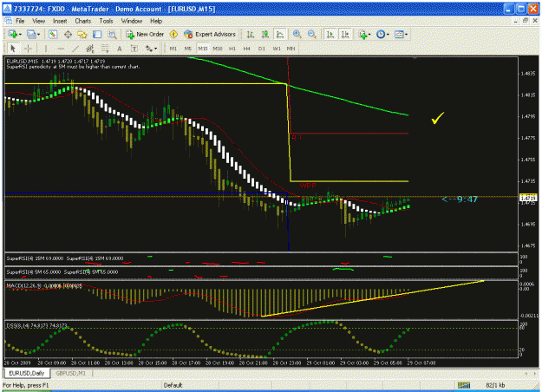
Task: Select the Equidistant Channel tool
Action: point(90,49)
